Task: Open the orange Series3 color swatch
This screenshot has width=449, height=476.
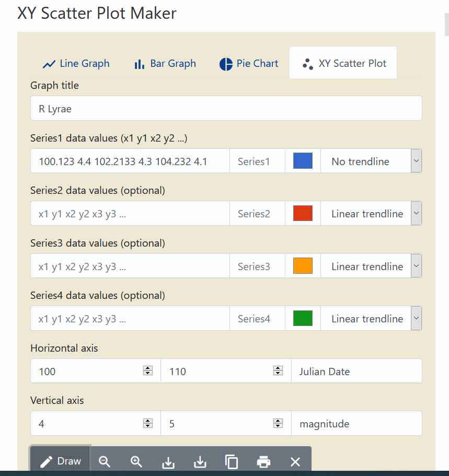Action: click(303, 266)
